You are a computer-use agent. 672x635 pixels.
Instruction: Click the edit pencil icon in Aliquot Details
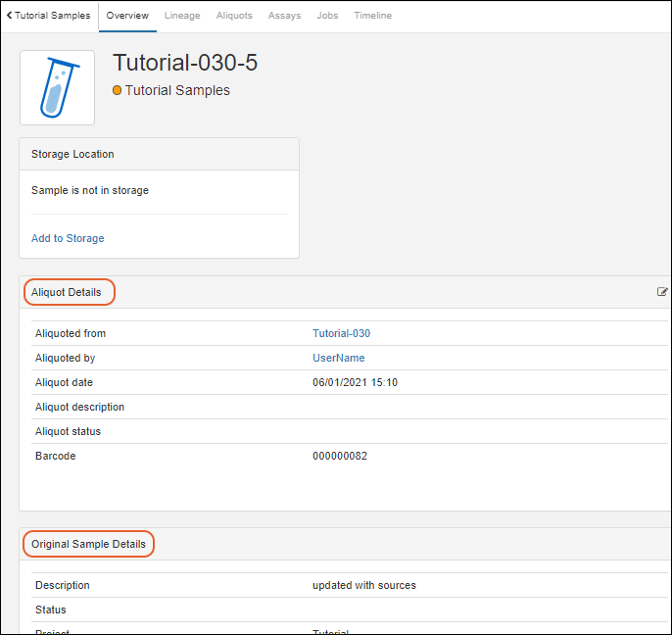(x=662, y=292)
